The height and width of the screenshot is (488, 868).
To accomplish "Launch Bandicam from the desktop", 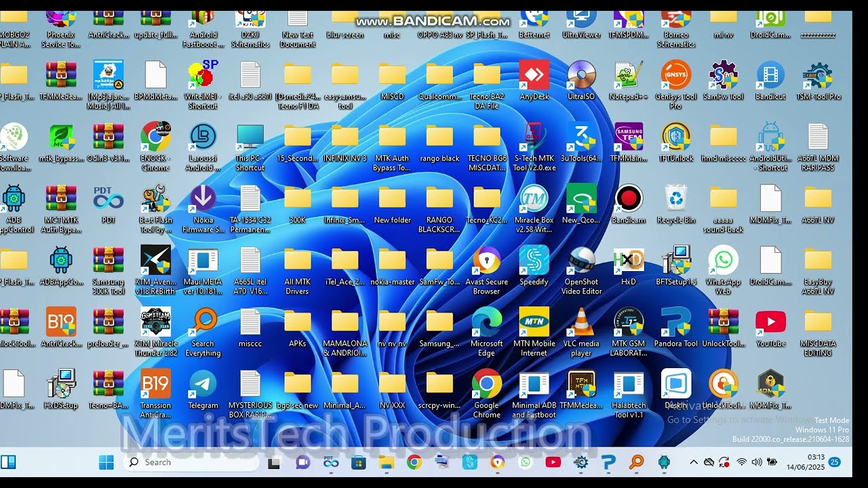I will click(629, 204).
